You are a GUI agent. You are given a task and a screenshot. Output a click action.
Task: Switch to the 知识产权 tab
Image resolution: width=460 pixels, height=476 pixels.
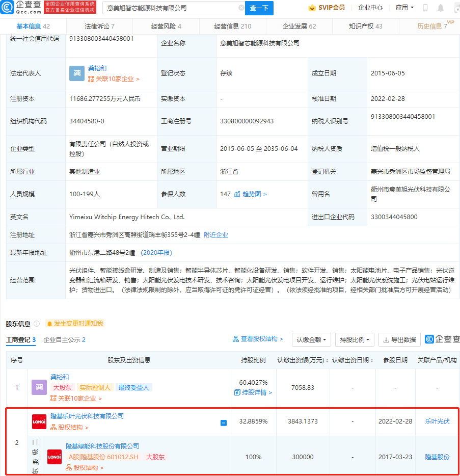(x=366, y=27)
